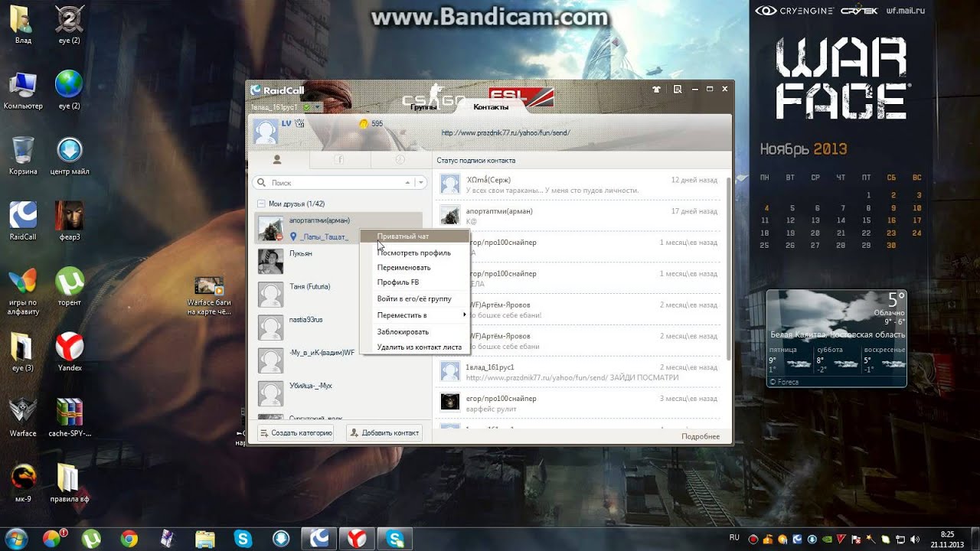This screenshot has width=980, height=551.
Task: Open the prazdnik77.ru signature link in header
Action: coord(505,133)
